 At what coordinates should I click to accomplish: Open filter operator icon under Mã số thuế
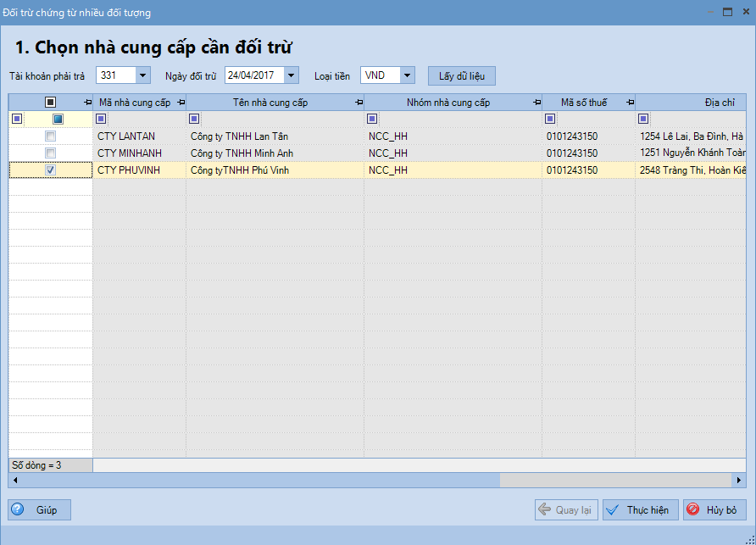pos(550,120)
